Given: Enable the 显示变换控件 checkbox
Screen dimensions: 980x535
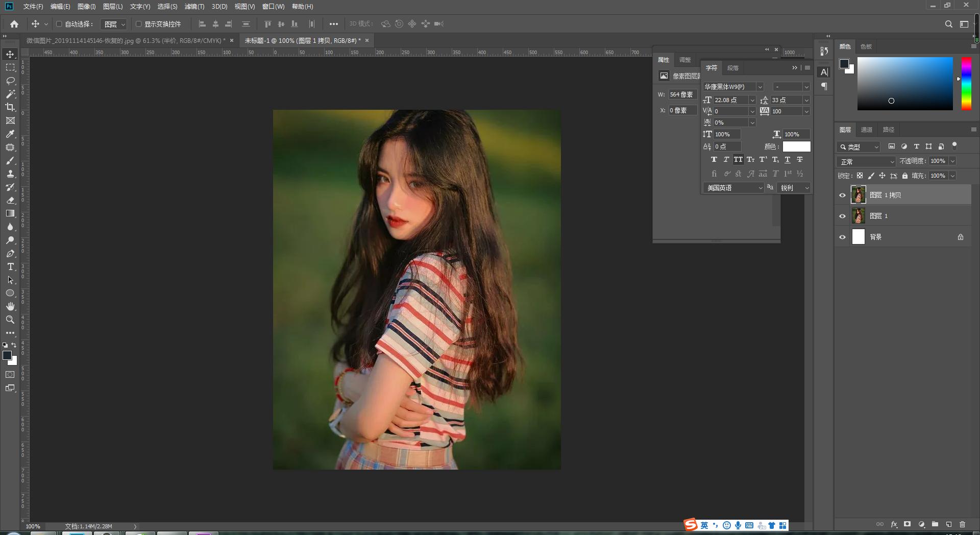Looking at the screenshot, I should pos(138,24).
